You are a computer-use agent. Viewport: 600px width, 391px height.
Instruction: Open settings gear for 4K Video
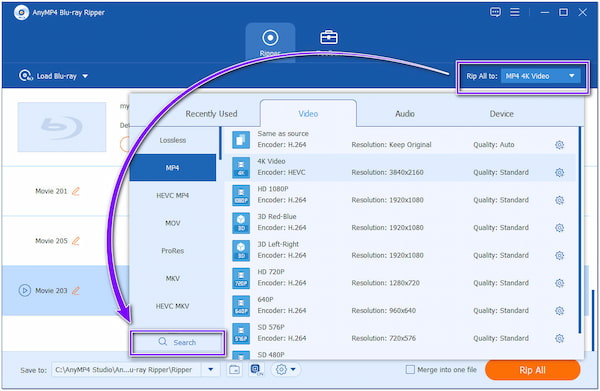point(559,173)
